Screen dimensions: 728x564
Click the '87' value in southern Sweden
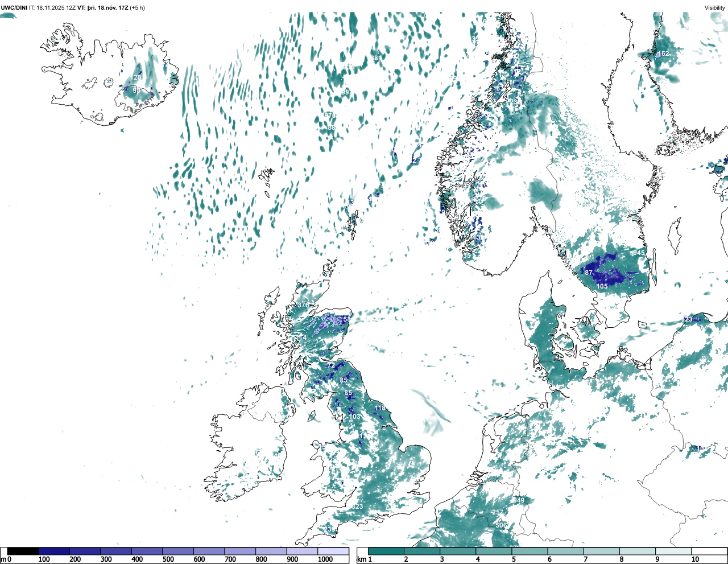(x=589, y=273)
